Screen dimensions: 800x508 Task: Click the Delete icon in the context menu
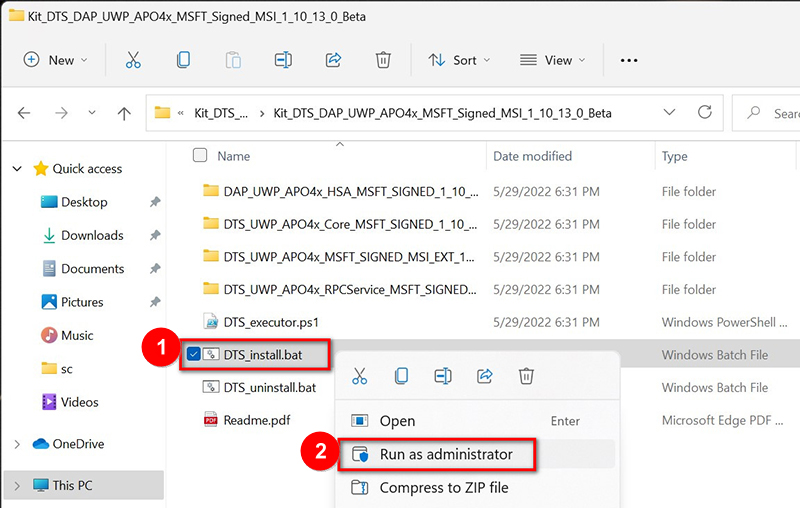tap(526, 376)
